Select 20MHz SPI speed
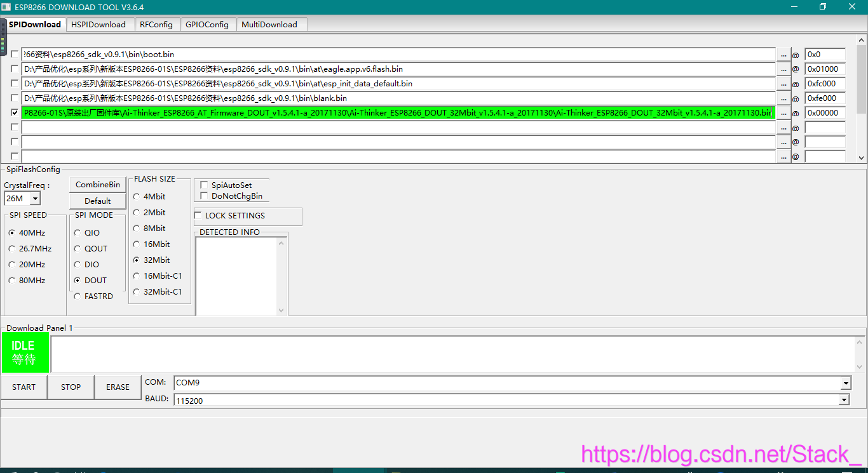This screenshot has height=473, width=868. pos(12,265)
